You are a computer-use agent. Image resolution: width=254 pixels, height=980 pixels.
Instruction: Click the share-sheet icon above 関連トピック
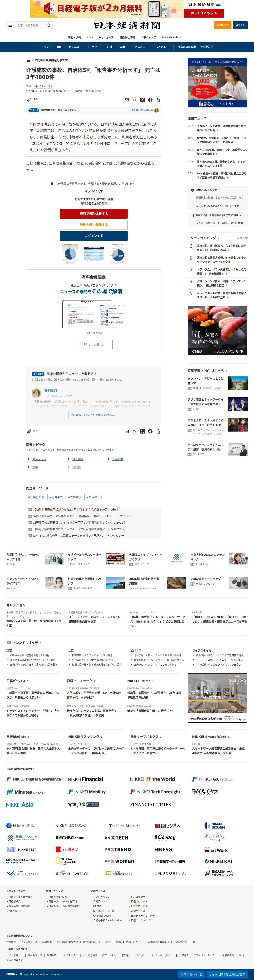[x=158, y=431]
